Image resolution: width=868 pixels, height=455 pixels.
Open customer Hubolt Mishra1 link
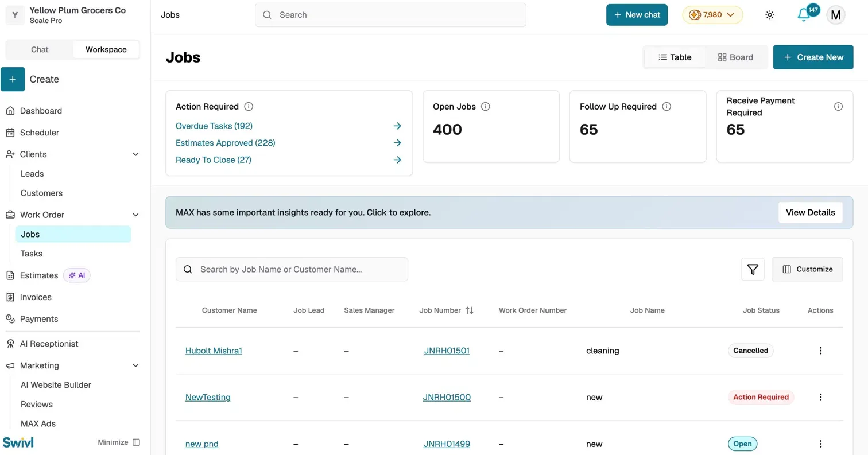click(x=214, y=351)
